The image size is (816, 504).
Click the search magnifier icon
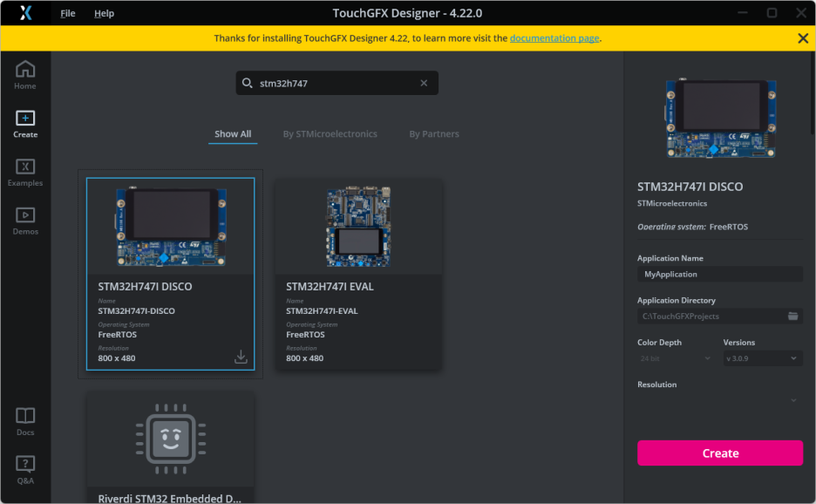click(248, 83)
